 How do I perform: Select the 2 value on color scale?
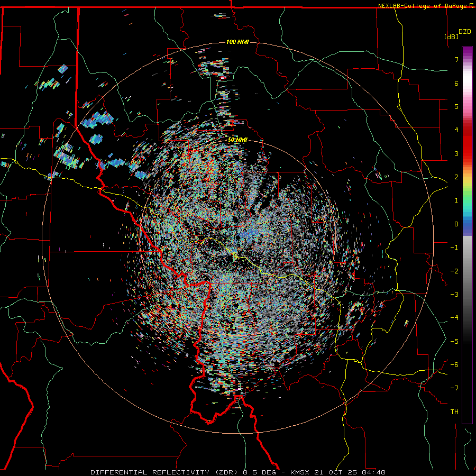[x=456, y=177]
